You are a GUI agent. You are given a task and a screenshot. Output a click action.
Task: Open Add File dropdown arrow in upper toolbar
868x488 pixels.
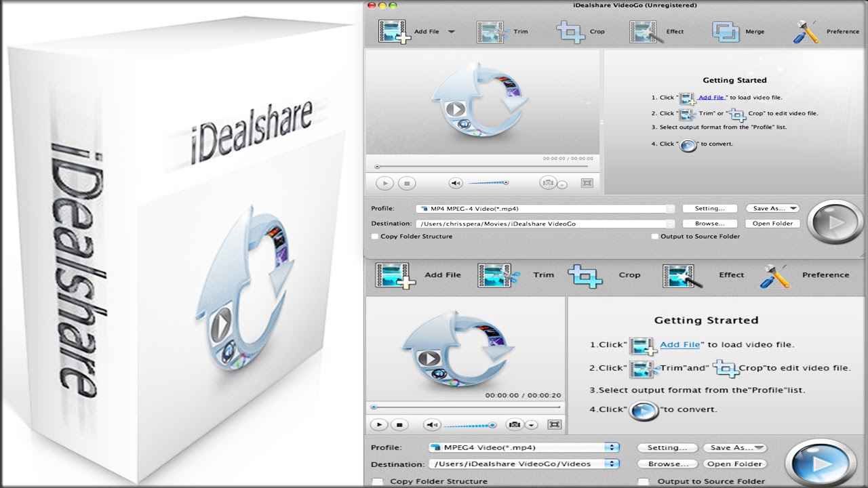click(x=452, y=32)
